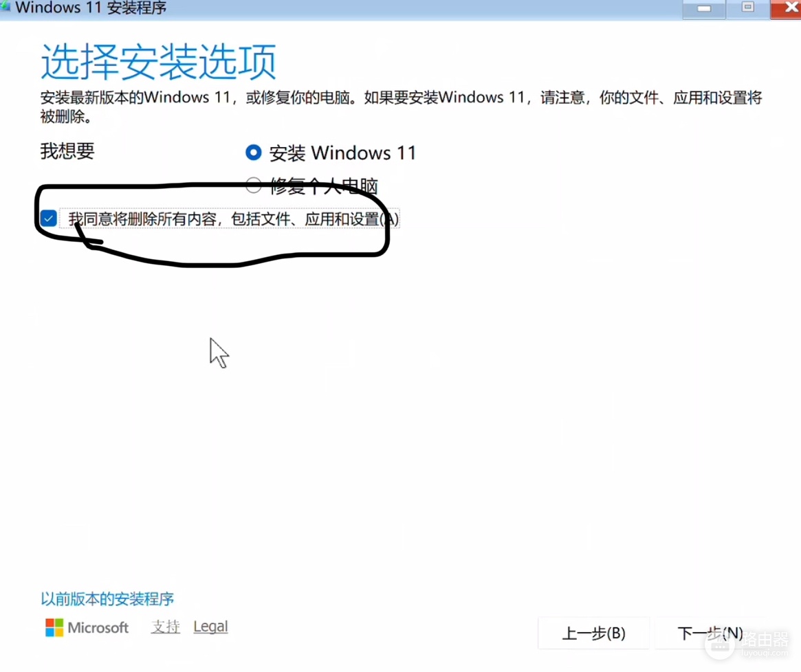Click the Windows 11 setup title bar icon
The height and width of the screenshot is (672, 801).
point(5,7)
